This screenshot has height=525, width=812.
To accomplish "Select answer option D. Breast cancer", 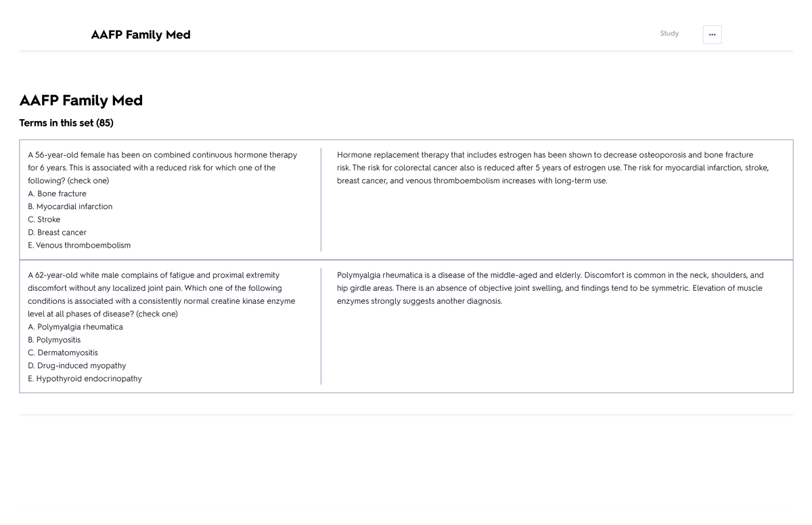I will [x=56, y=232].
